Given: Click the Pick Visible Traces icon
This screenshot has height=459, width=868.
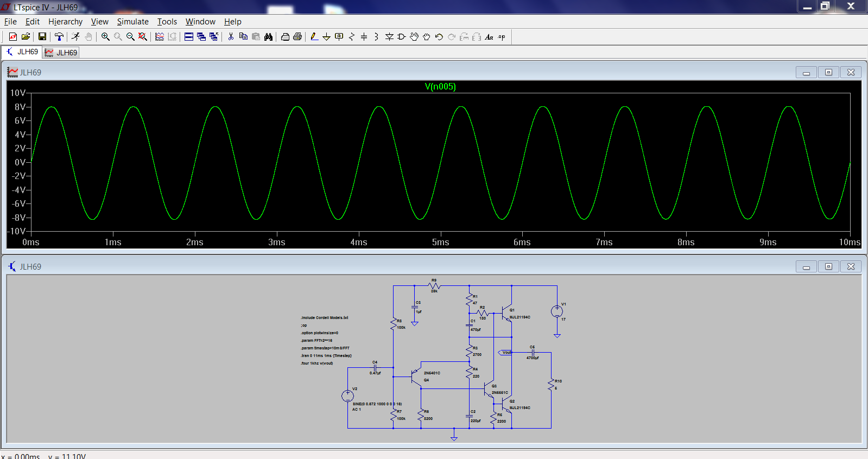Looking at the screenshot, I should pyautogui.click(x=160, y=37).
